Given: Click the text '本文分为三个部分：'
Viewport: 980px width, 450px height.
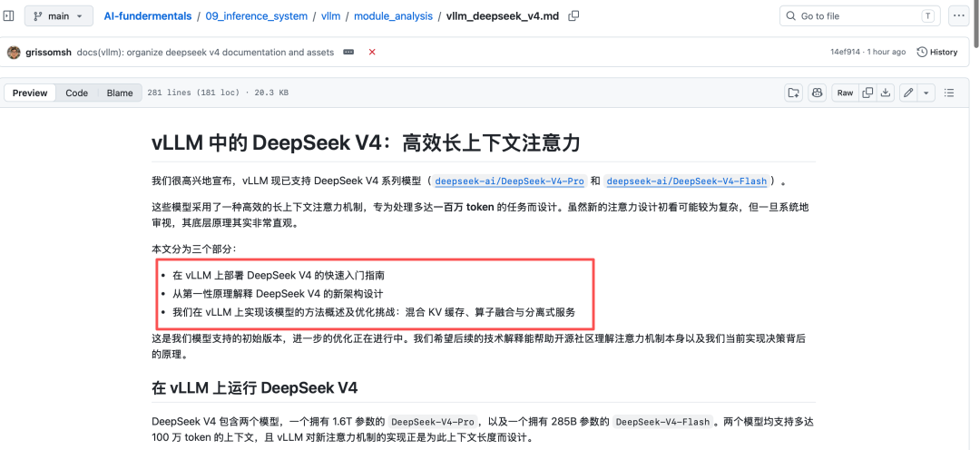Looking at the screenshot, I should tap(194, 249).
